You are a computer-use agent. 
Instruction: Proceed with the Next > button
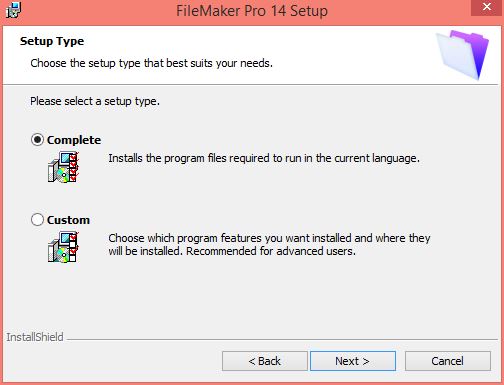pos(353,361)
